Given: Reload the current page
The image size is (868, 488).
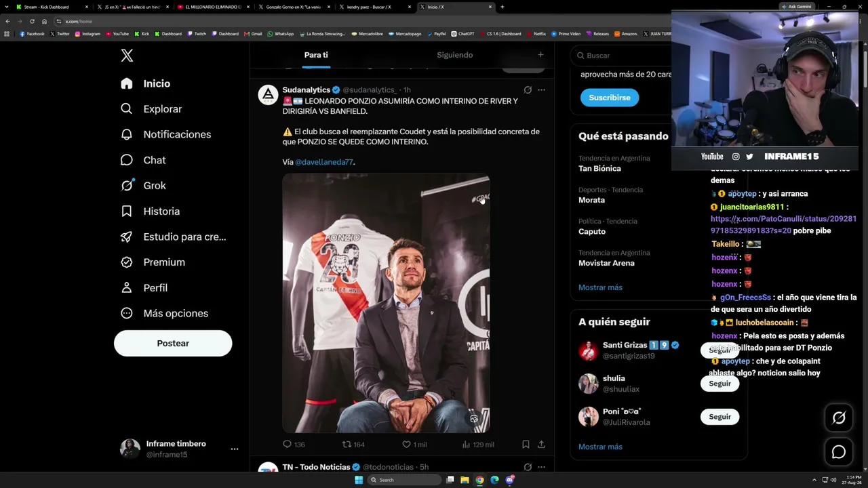Looking at the screenshot, I should pos(32,21).
